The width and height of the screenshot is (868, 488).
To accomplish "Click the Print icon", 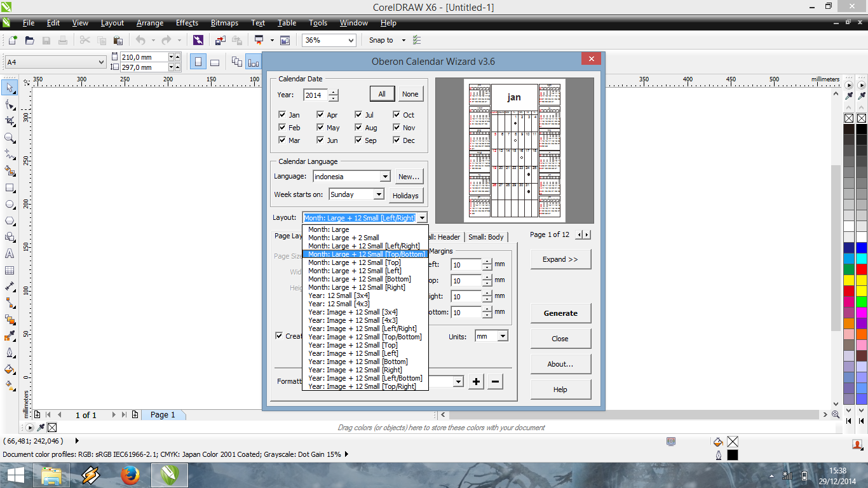I will pos(62,40).
